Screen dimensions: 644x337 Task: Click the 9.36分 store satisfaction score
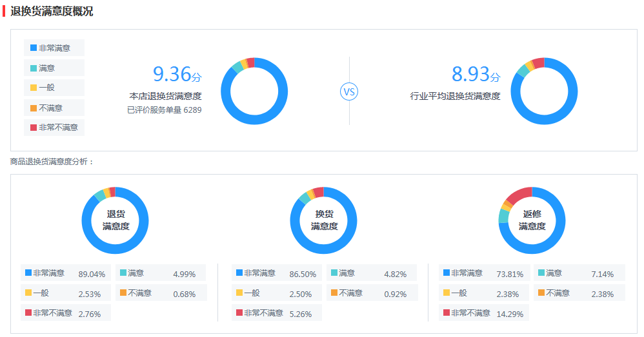(x=177, y=74)
